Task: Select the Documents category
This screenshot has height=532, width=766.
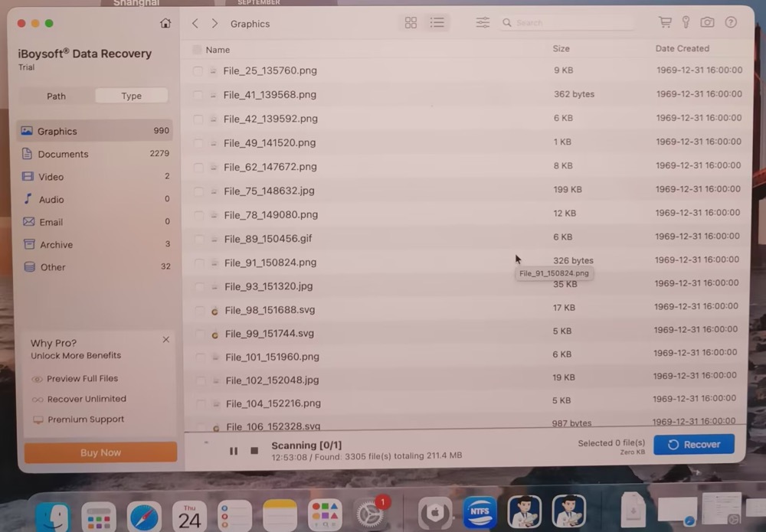Action: [x=95, y=154]
